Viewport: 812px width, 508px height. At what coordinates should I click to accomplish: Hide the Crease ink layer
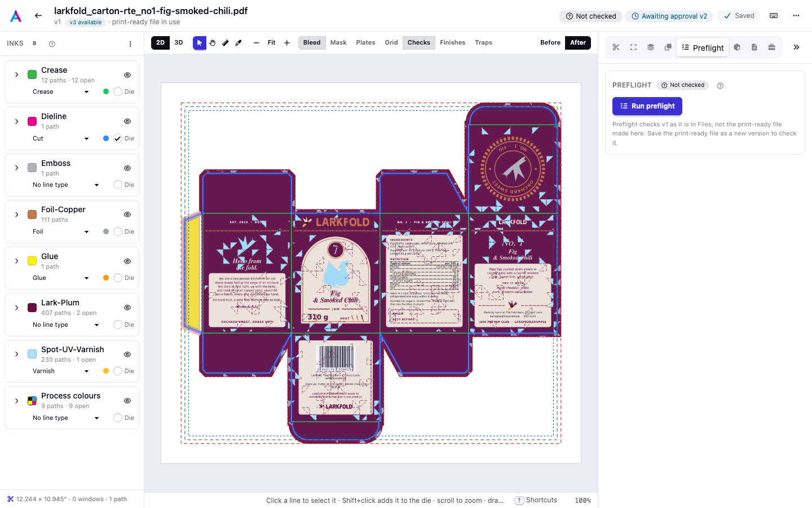coord(127,75)
